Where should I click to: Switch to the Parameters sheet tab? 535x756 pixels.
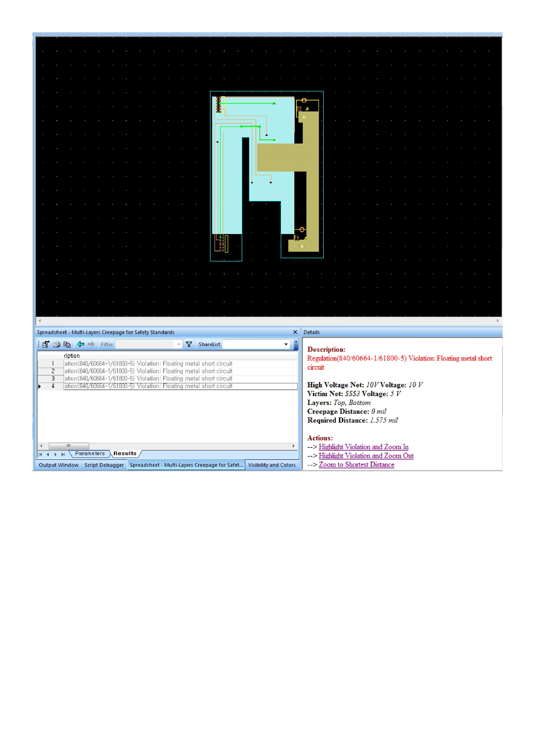(90, 453)
